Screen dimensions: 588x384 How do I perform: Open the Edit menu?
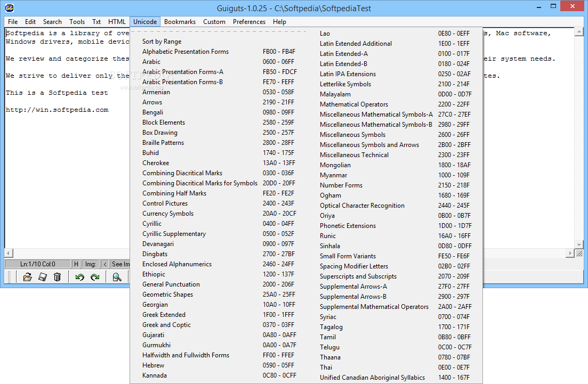pyautogui.click(x=30, y=22)
